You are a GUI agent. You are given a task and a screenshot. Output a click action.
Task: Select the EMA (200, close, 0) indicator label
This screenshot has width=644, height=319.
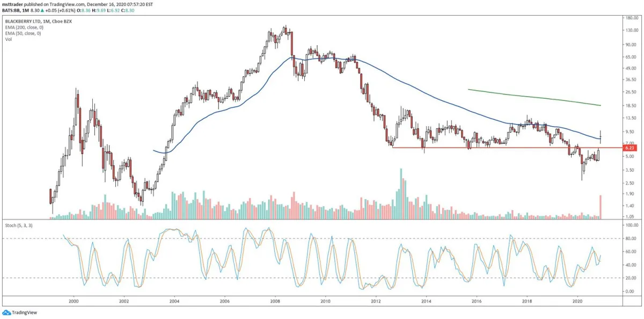coord(24,27)
